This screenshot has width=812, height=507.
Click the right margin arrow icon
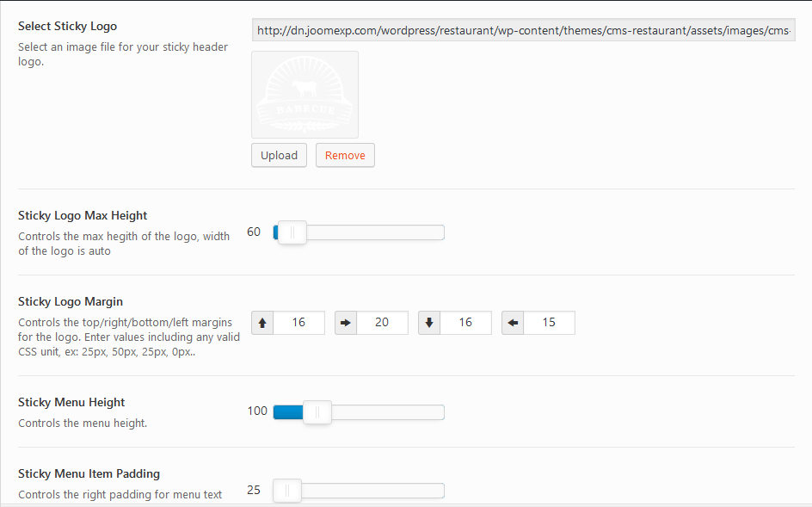pos(346,323)
